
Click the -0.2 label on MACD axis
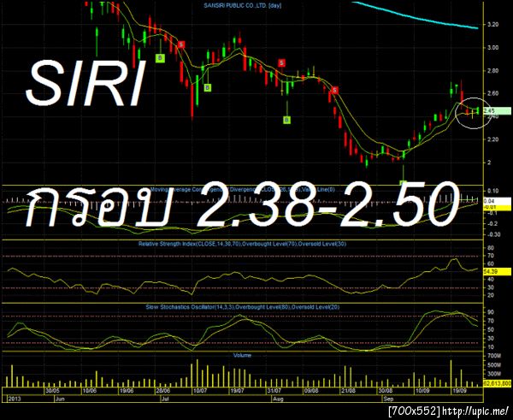[493, 224]
